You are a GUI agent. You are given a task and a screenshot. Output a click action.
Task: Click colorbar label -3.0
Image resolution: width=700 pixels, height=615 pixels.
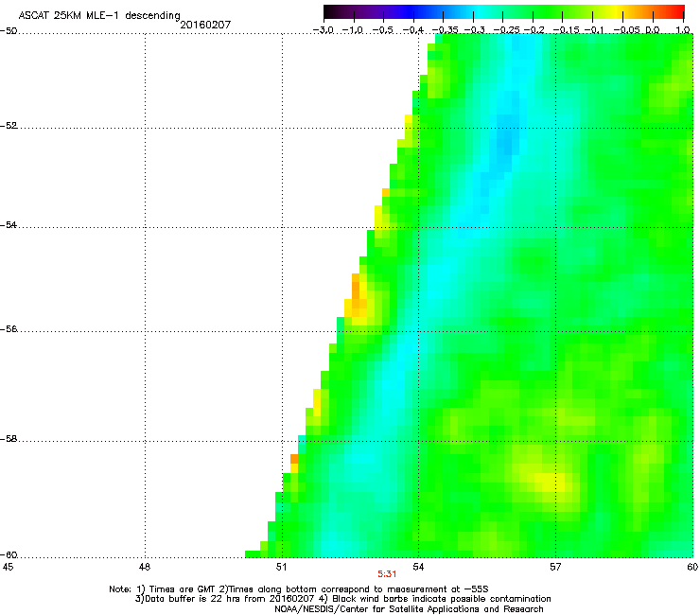(x=324, y=30)
